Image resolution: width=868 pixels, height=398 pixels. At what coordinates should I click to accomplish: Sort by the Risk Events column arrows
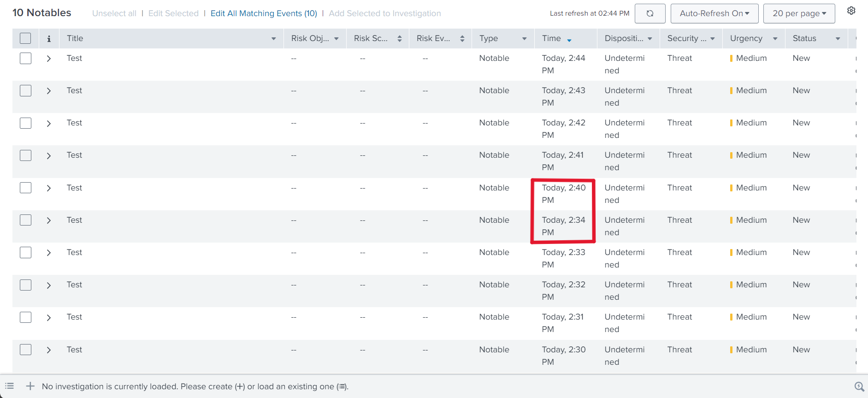[462, 39]
